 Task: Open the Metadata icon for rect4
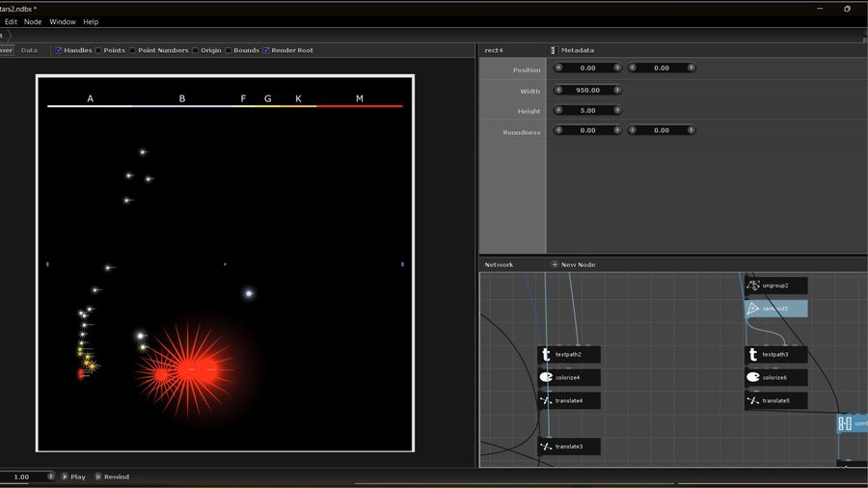pyautogui.click(x=554, y=50)
